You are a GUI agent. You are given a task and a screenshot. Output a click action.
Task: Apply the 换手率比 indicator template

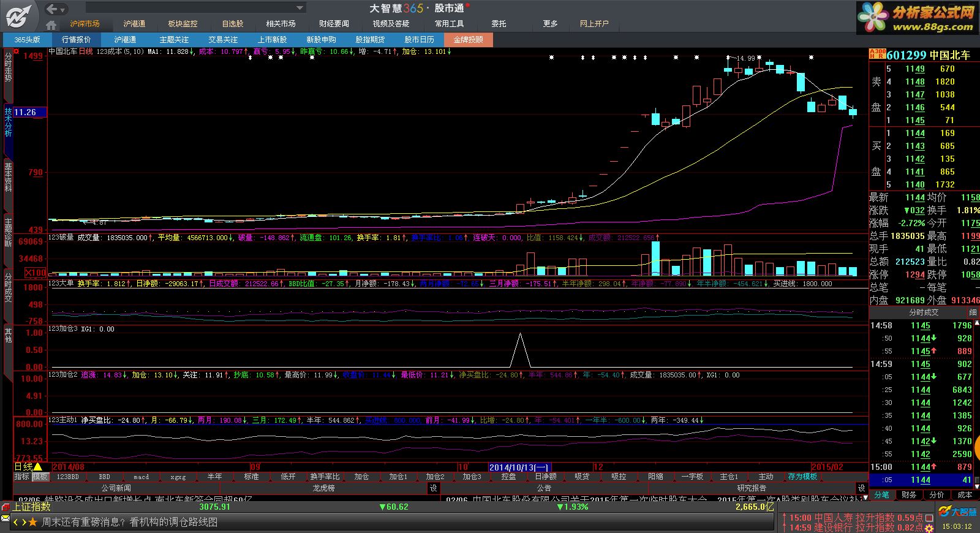[325, 477]
